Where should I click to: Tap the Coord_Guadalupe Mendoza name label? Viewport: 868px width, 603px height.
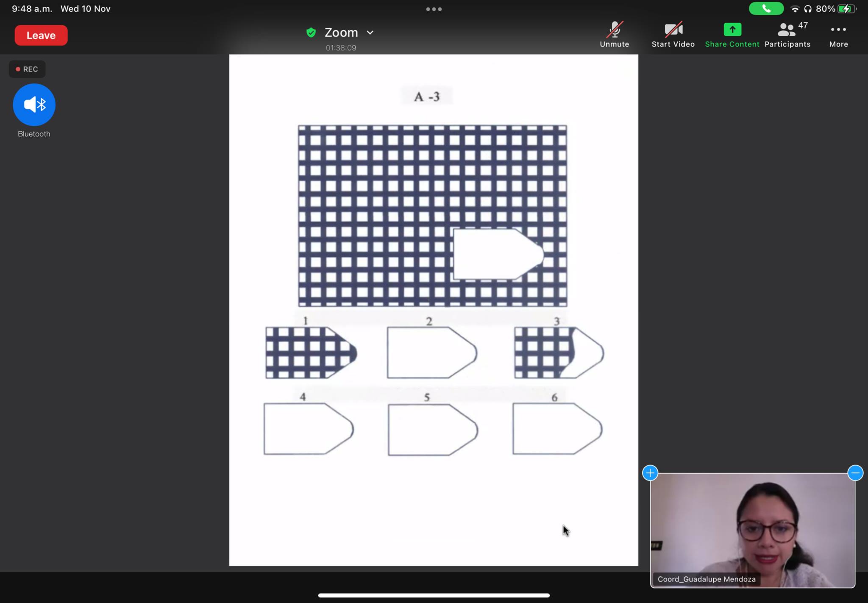tap(707, 579)
